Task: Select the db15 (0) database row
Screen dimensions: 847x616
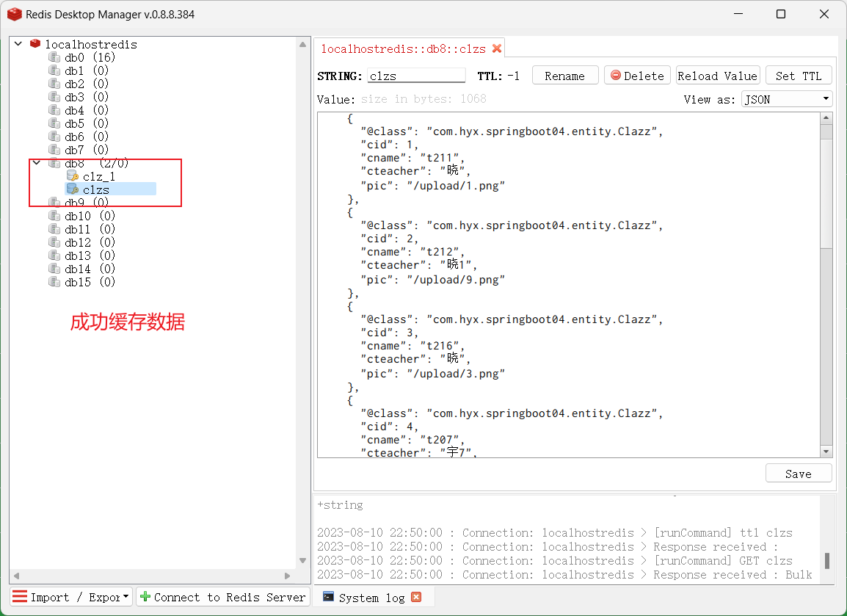Action: click(x=90, y=282)
